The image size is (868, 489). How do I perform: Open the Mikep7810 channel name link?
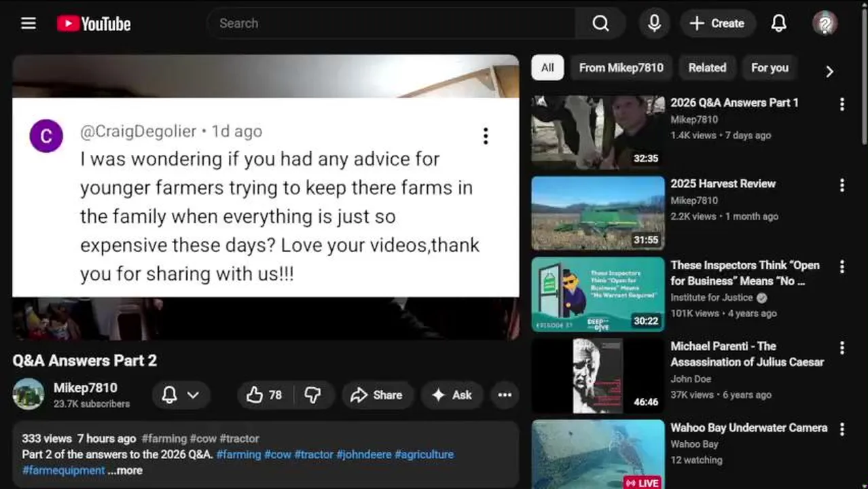point(86,388)
